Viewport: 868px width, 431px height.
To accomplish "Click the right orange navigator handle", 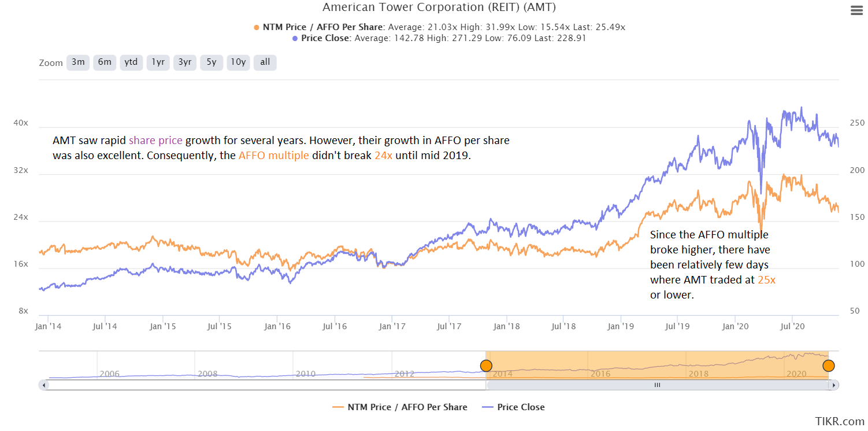I will coord(829,366).
